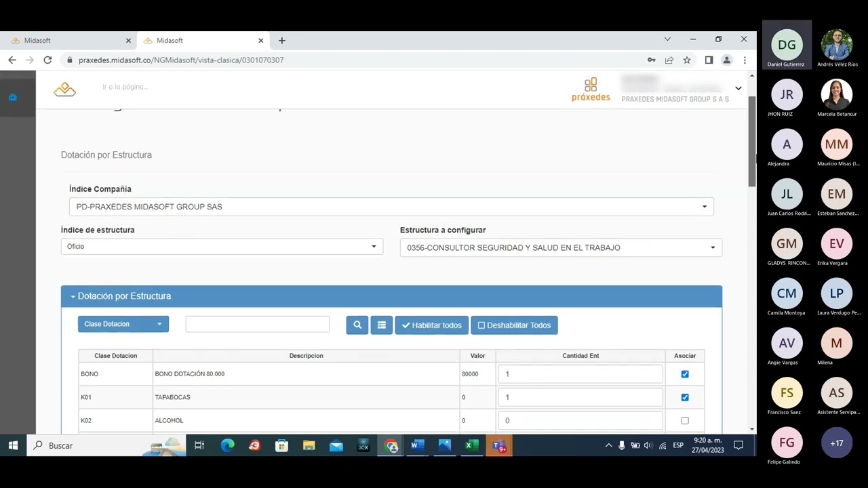Open Microsoft Store from the taskbar
This screenshot has height=488, width=868.
[x=281, y=445]
